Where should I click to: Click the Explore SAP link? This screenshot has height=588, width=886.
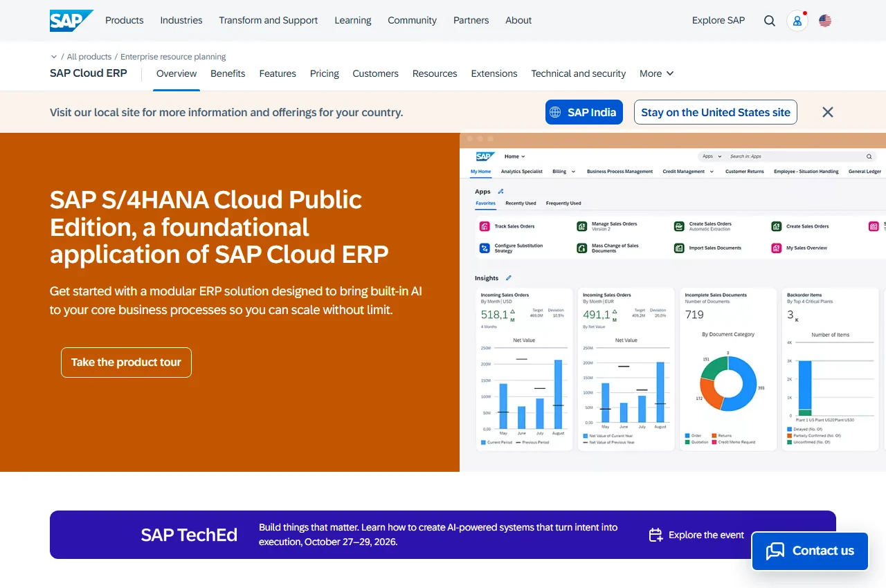718,21
